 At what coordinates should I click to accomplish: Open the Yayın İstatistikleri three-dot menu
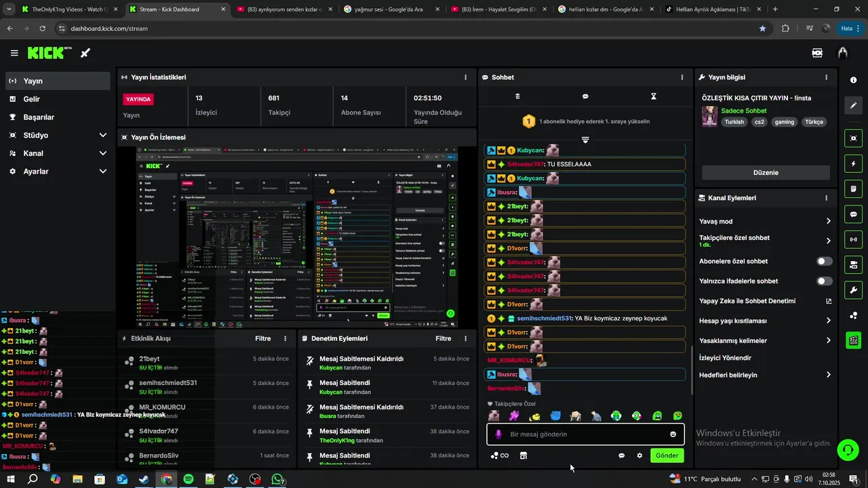click(x=465, y=77)
